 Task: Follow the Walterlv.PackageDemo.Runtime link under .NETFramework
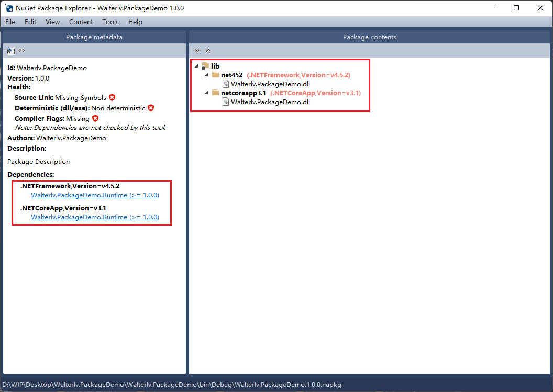[95, 195]
